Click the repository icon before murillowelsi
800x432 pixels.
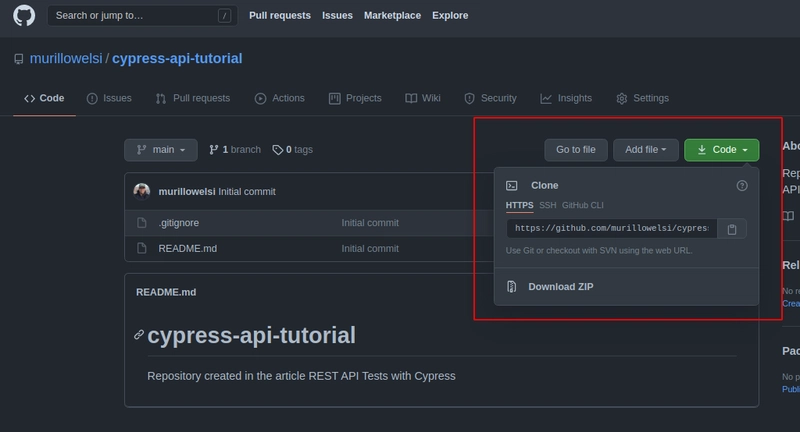click(x=19, y=59)
